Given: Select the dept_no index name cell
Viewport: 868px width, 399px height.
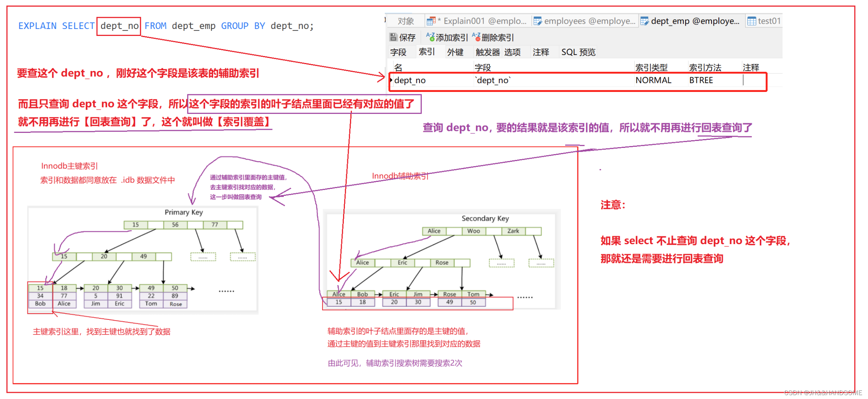Looking at the screenshot, I should [433, 80].
